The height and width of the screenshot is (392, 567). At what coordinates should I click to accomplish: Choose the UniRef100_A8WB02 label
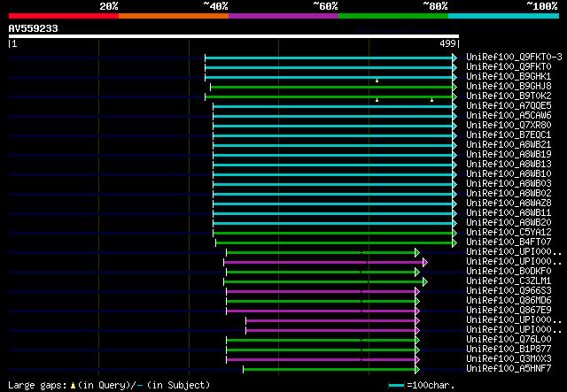coord(509,194)
